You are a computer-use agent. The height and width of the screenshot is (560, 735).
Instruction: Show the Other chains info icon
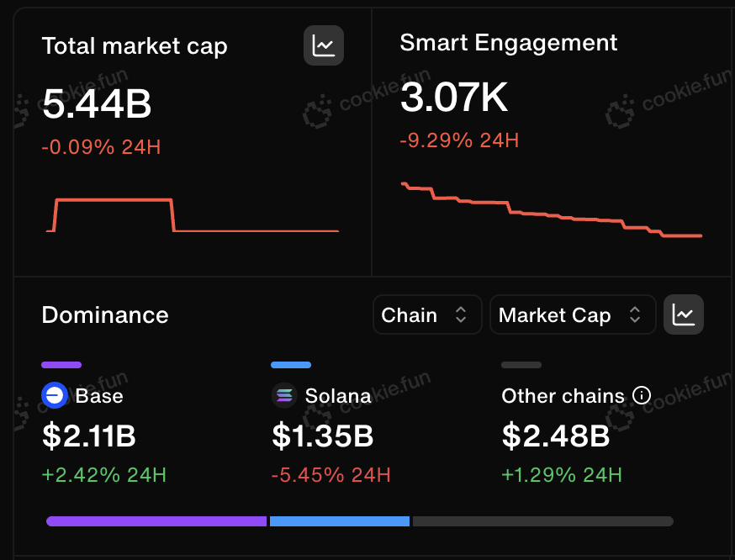tap(642, 395)
